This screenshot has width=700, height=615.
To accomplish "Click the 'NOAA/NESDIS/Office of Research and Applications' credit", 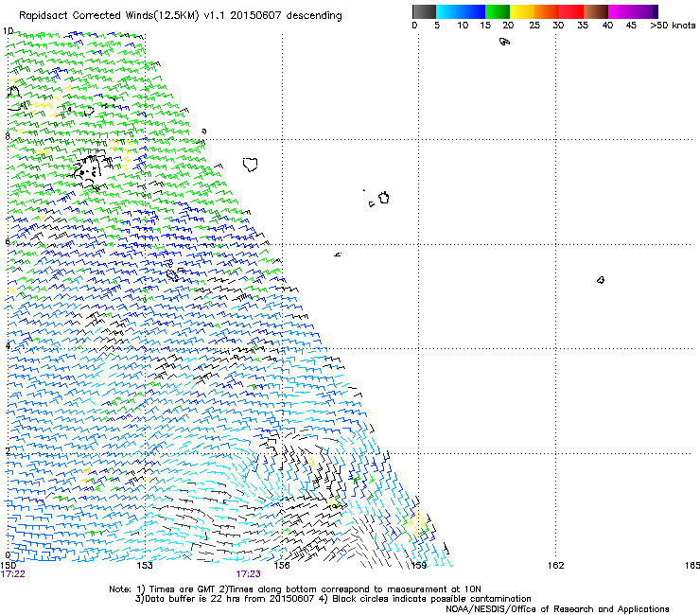I will (x=557, y=609).
